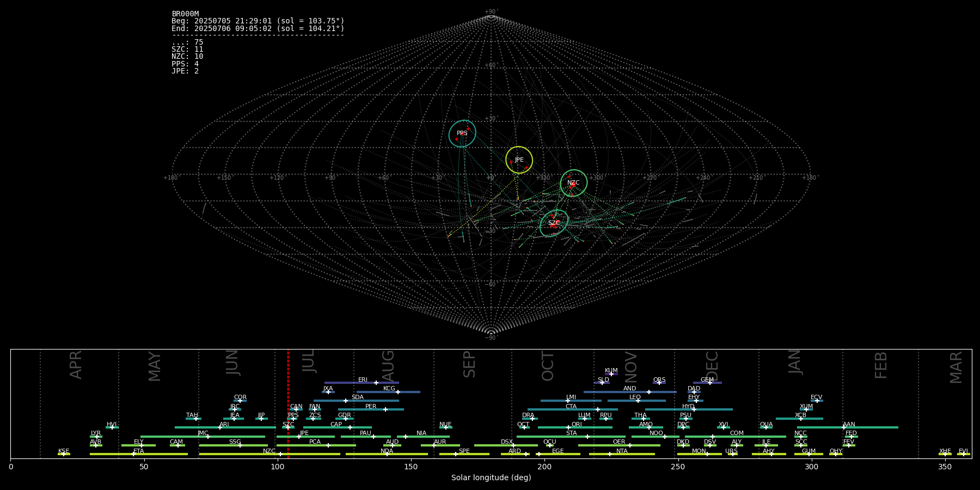Click the DEC month label in timeline

click(712, 366)
